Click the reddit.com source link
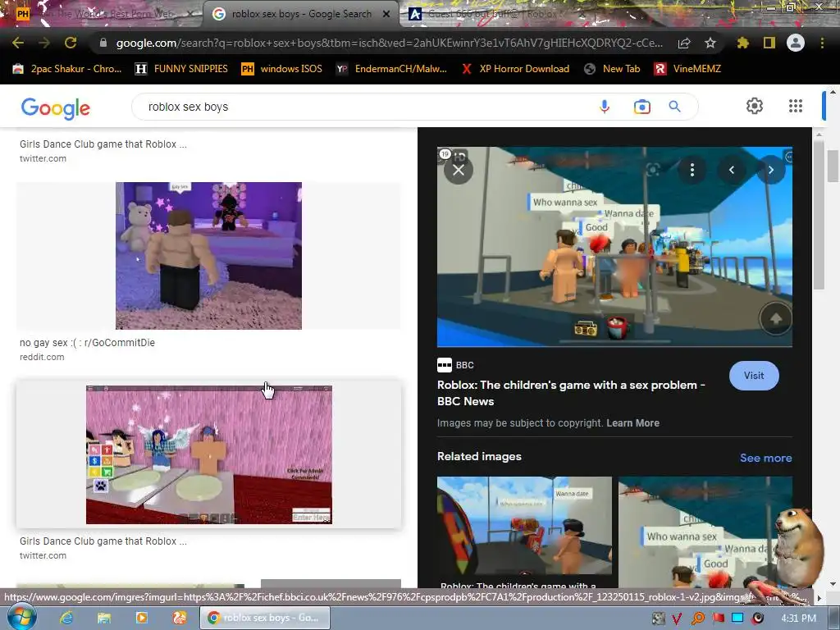The width and height of the screenshot is (840, 630). [42, 357]
